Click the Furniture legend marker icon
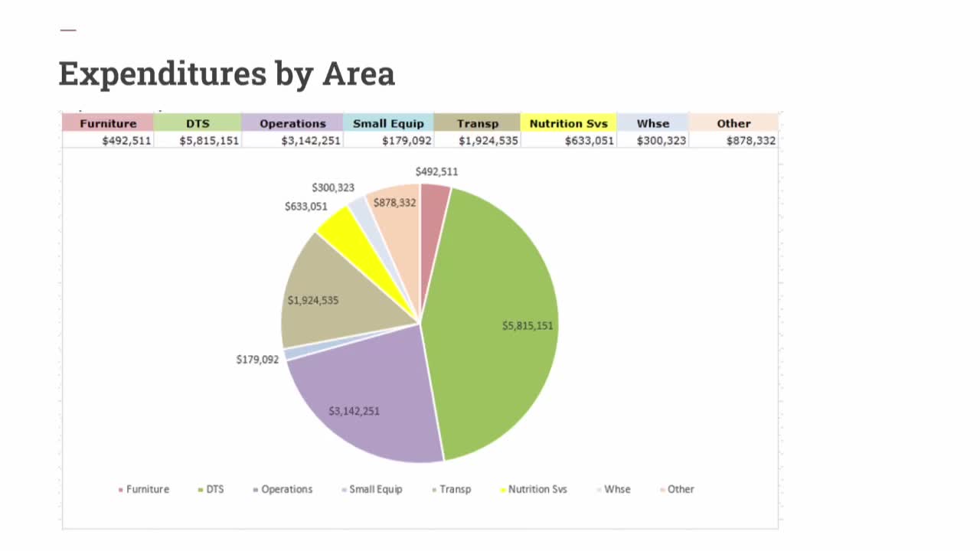This screenshot has height=551, width=980. pyautogui.click(x=120, y=489)
